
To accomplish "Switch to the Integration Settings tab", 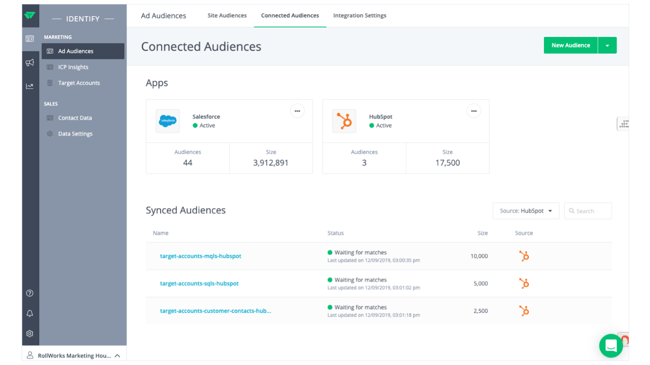I will pyautogui.click(x=360, y=16).
